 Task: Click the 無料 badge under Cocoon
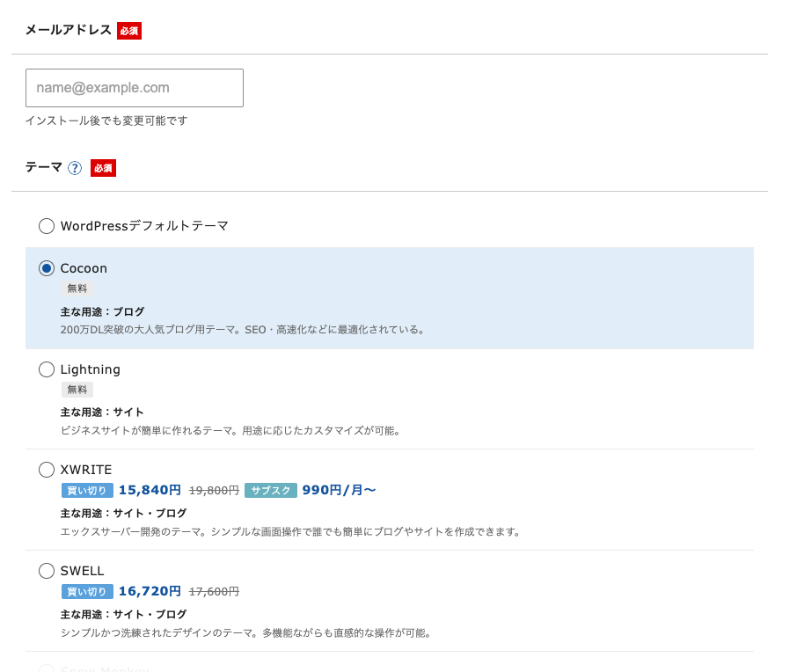point(77,289)
